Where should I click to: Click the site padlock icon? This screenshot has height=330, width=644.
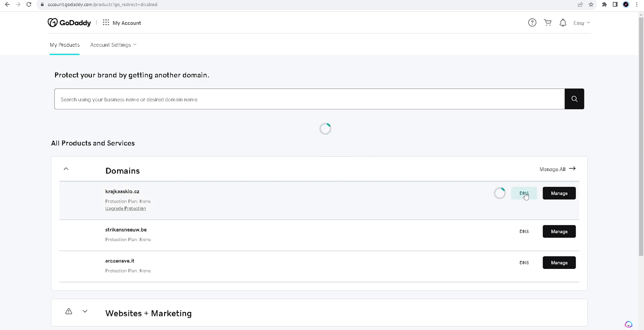(42, 4)
